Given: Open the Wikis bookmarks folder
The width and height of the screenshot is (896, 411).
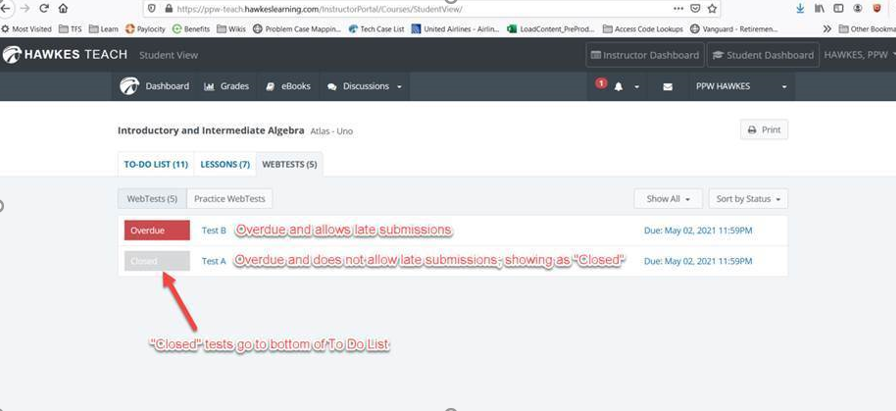Looking at the screenshot, I should pos(231,29).
